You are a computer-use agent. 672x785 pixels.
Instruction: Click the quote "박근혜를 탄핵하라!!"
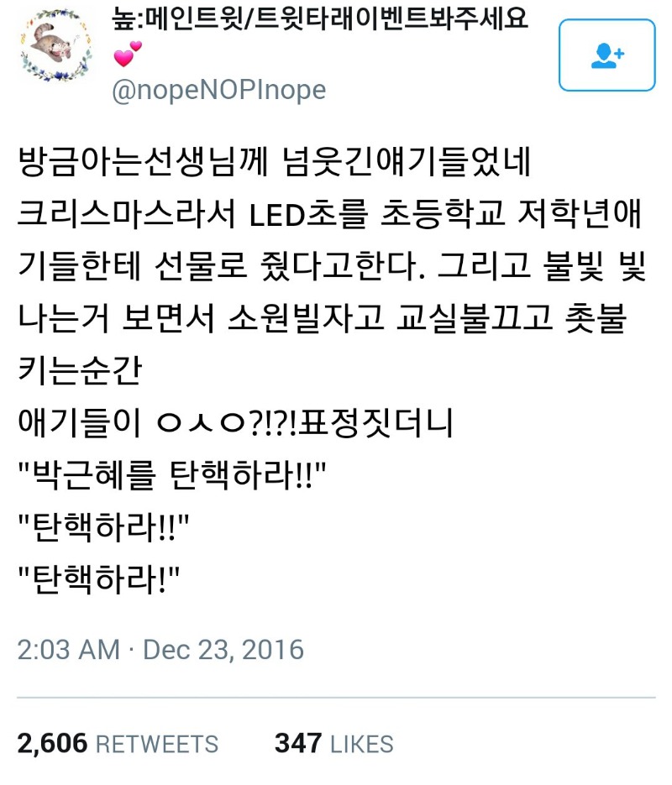tap(171, 474)
